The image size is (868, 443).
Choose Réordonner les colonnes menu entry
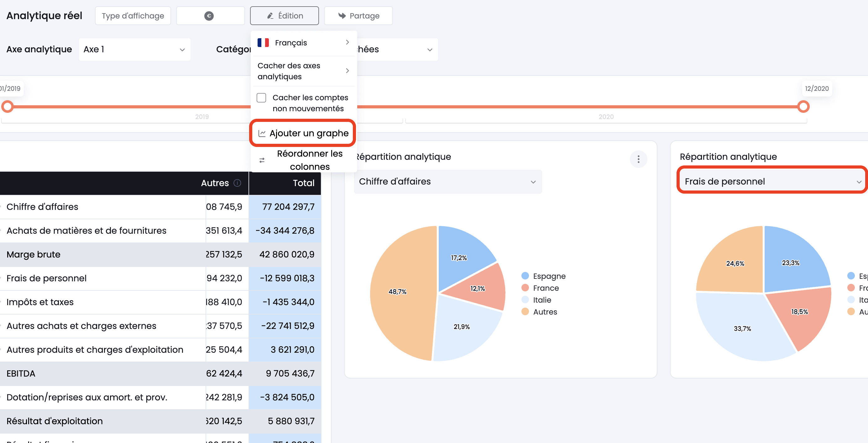(x=303, y=160)
